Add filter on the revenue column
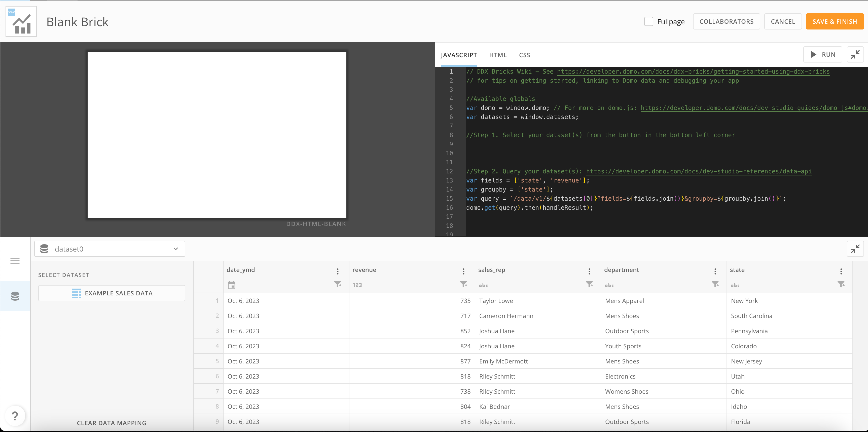The width and height of the screenshot is (868, 432). coord(464,284)
